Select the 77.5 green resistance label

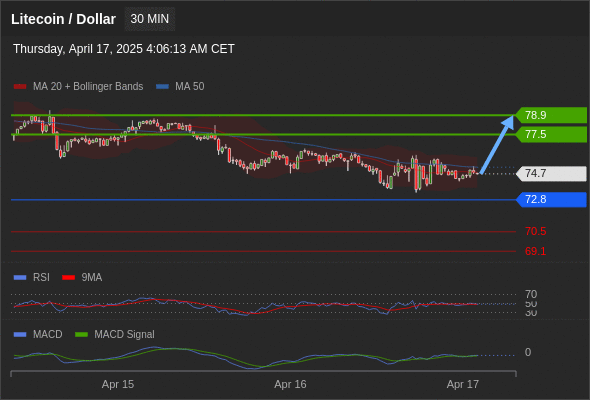(x=551, y=134)
